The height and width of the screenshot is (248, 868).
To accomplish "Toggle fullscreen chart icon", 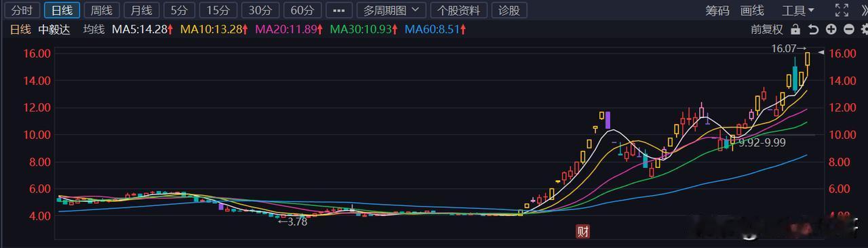I will pyautogui.click(x=842, y=10).
